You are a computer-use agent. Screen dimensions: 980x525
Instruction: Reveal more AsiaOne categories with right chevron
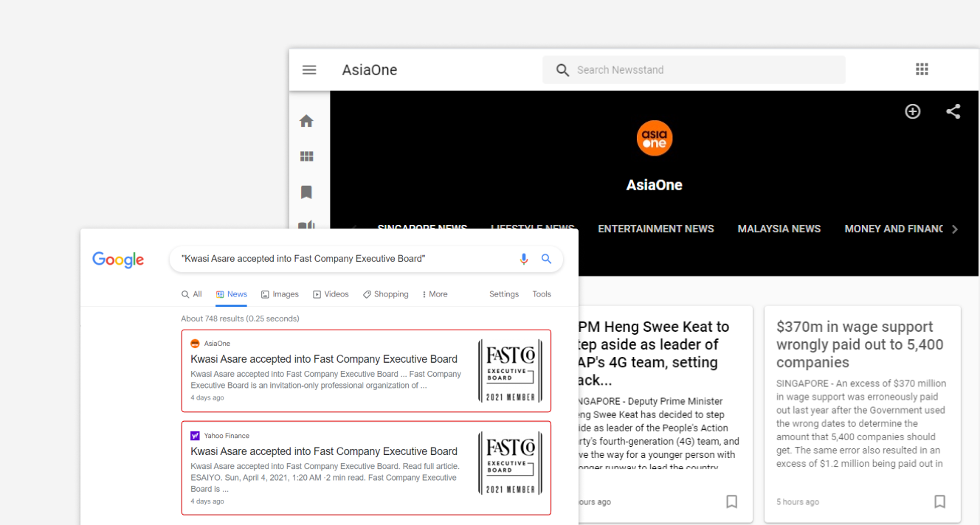(956, 229)
